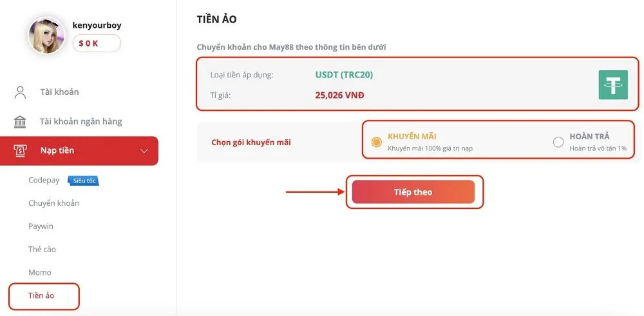Click the bank building icon
This screenshot has width=644, height=316.
click(x=20, y=122)
